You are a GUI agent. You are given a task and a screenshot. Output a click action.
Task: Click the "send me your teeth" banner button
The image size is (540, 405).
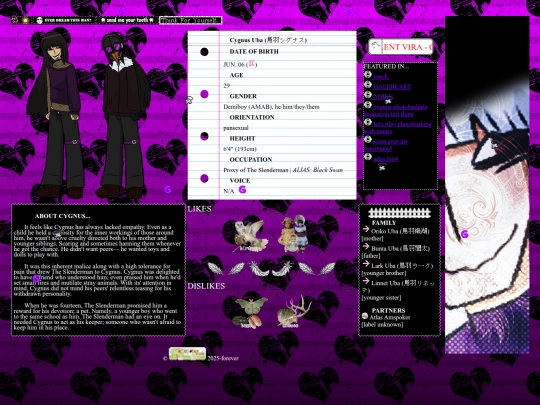click(x=127, y=20)
